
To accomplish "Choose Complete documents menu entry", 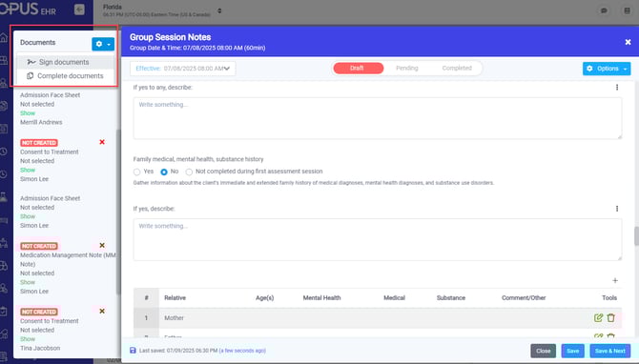I will pos(65,75).
